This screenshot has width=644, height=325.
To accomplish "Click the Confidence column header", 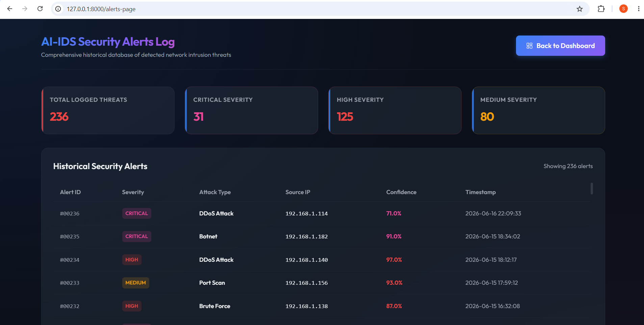I will click(x=401, y=192).
